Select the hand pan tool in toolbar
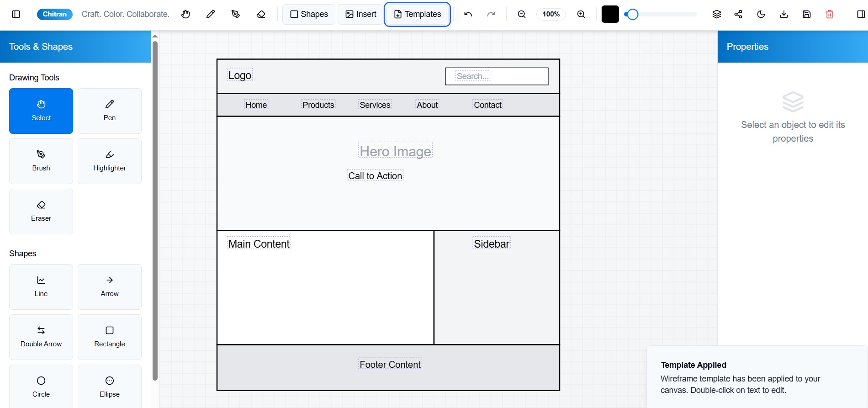 [185, 14]
